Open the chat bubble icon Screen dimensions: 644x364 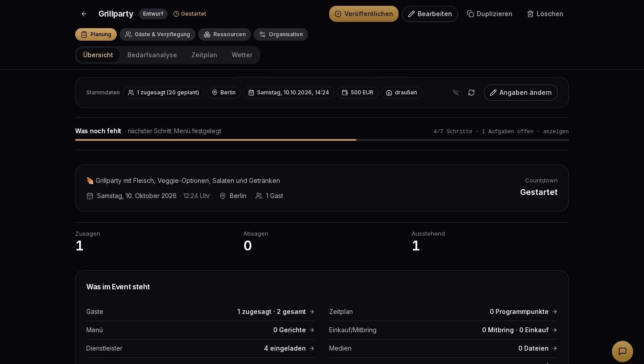(x=623, y=351)
